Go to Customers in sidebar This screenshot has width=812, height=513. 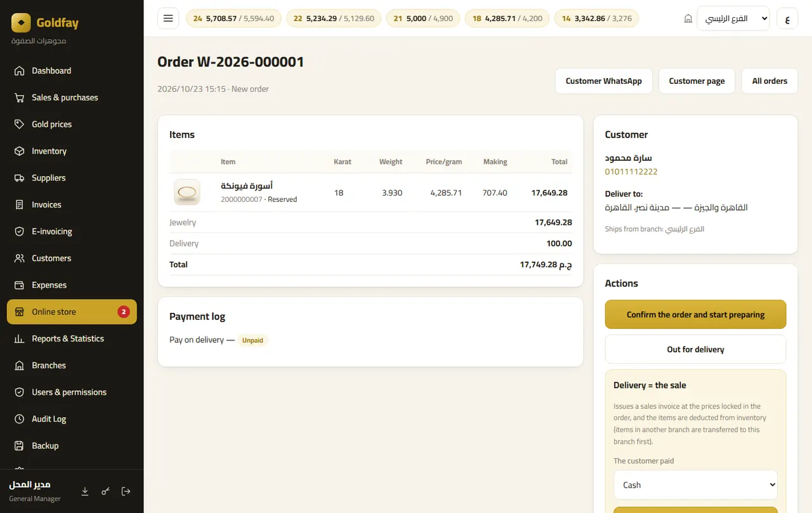click(72, 258)
